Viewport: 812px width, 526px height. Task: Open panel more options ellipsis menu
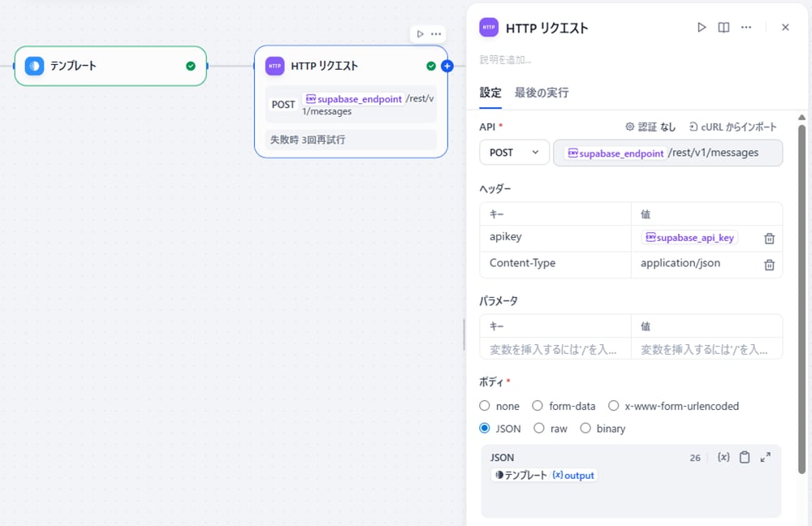(x=746, y=28)
